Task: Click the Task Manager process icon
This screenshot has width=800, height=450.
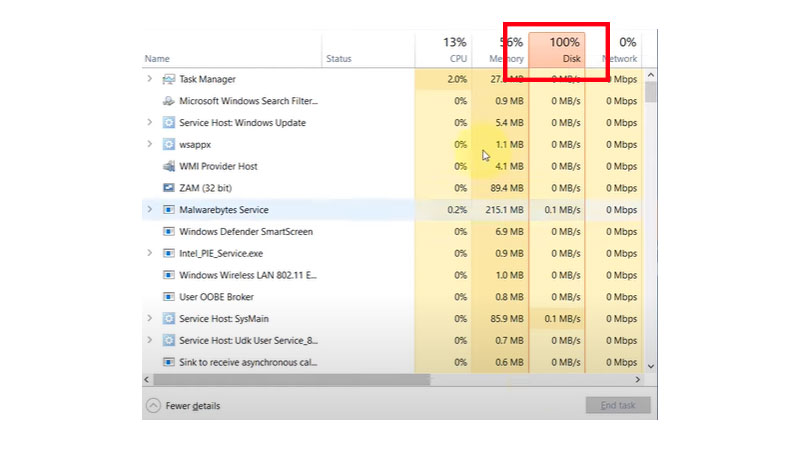Action: tap(168, 79)
